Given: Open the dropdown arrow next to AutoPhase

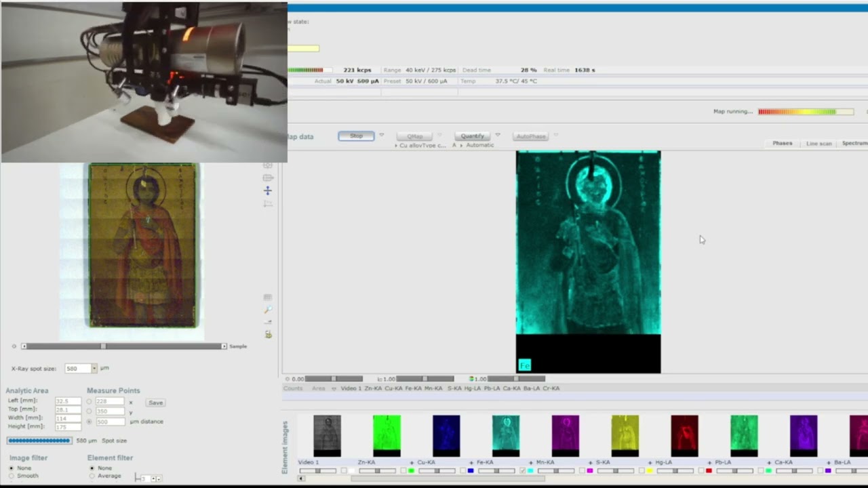Looking at the screenshot, I should (x=556, y=135).
